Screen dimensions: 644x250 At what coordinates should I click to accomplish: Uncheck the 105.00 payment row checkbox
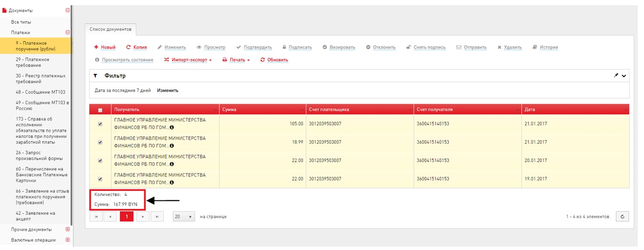[x=100, y=124]
